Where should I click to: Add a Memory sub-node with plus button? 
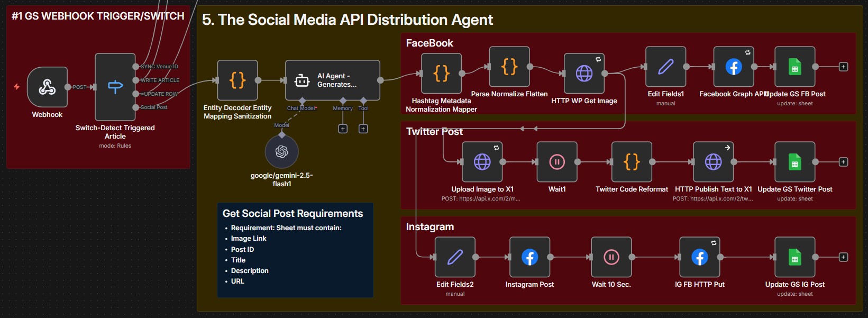(x=343, y=129)
